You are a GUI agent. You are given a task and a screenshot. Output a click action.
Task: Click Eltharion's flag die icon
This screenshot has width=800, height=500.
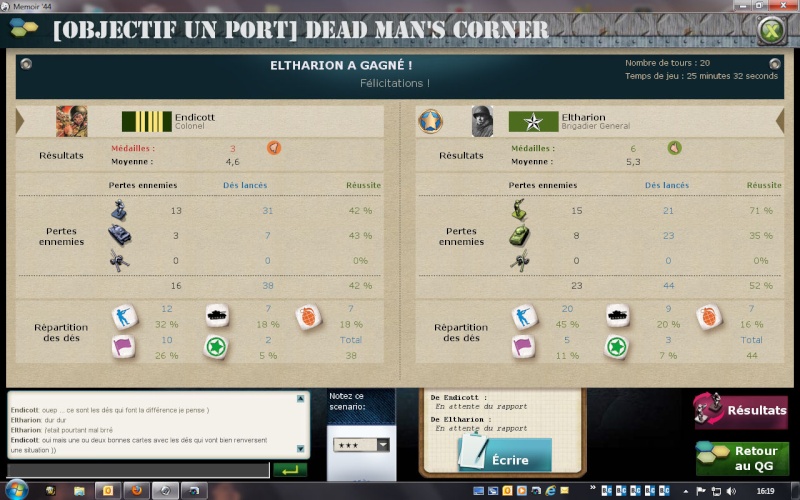tap(523, 347)
